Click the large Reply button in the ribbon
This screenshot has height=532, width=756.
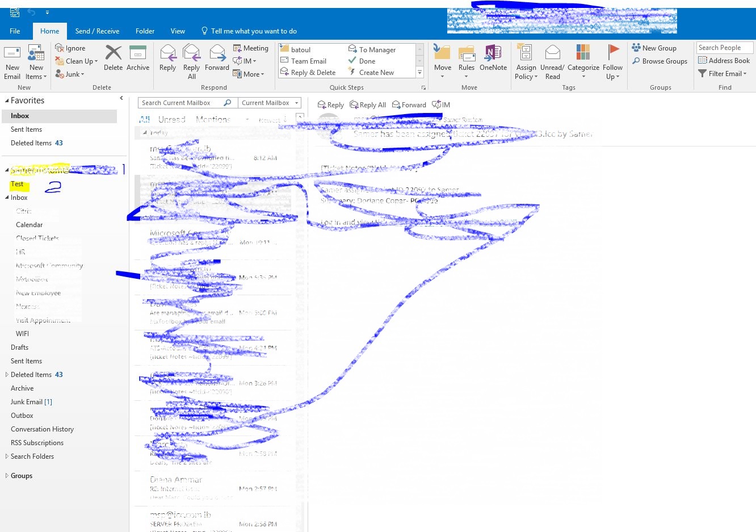tap(167, 58)
